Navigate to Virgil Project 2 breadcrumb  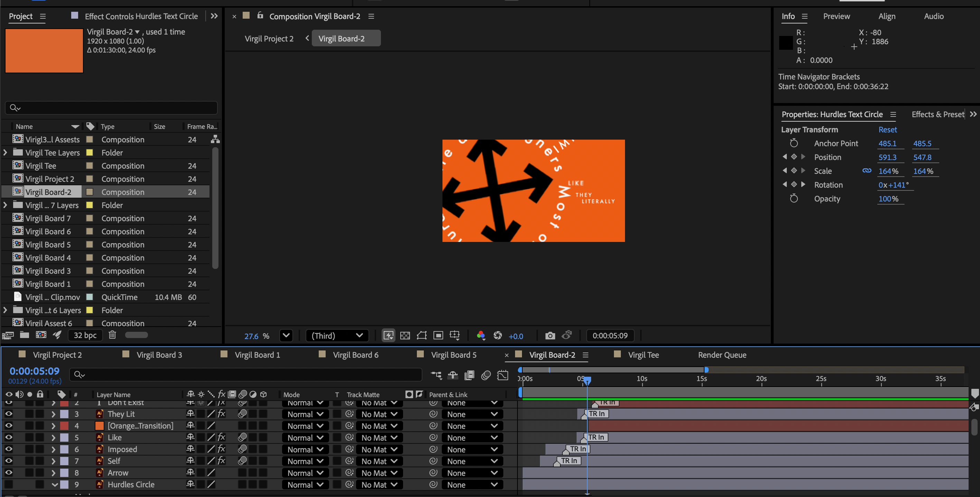click(269, 38)
